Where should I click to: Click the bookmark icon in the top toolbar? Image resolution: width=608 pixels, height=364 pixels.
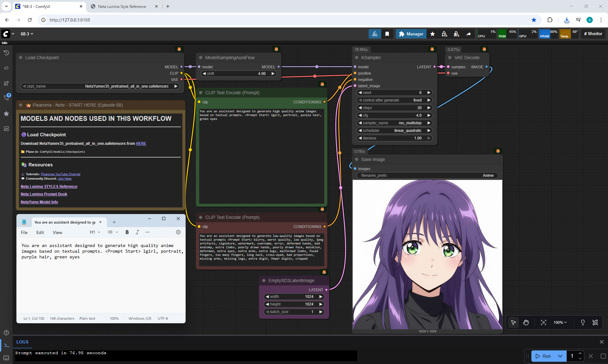pos(387,34)
